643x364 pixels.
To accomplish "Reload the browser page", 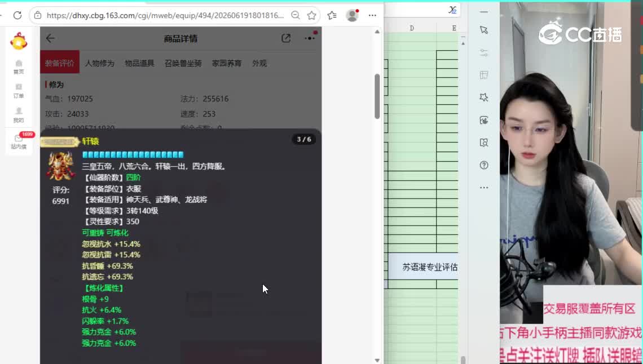I will (x=17, y=16).
